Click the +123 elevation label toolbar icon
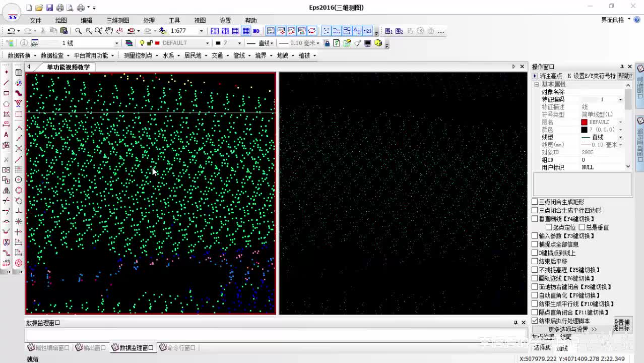Viewport: 644px width, 363px height. [x=367, y=31]
